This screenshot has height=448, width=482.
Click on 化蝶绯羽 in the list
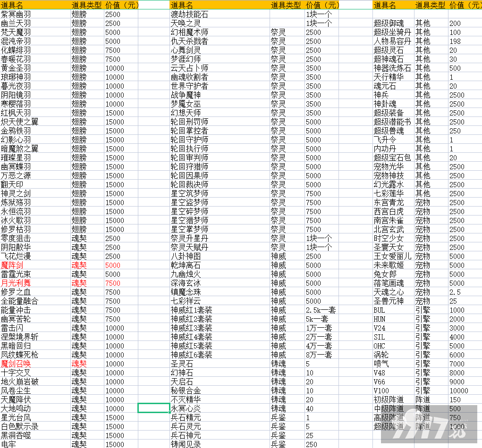pos(16,50)
